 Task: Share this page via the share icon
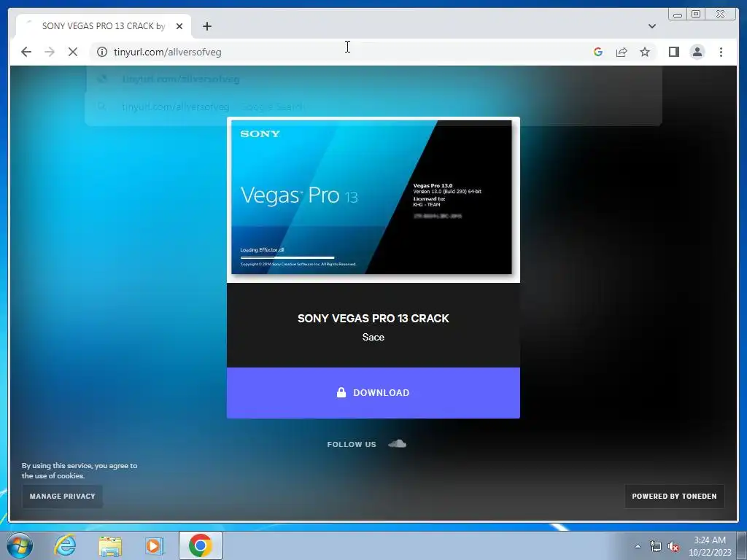coord(622,52)
